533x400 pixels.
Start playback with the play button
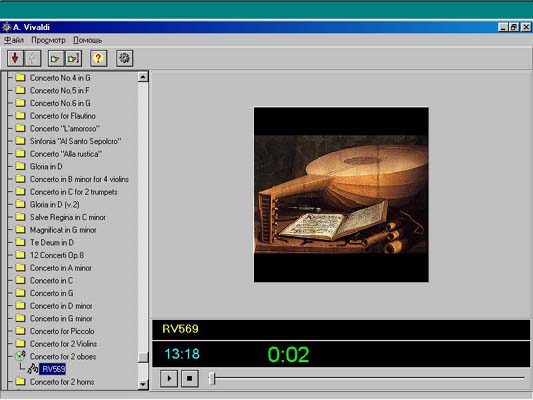click(x=169, y=378)
